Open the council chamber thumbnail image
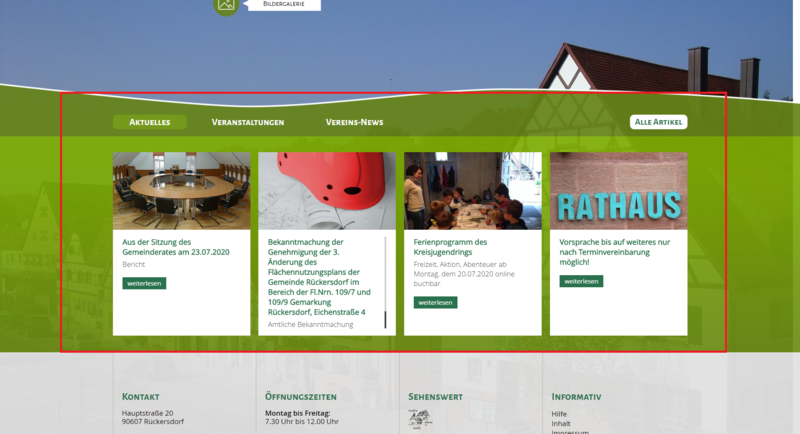 tap(182, 191)
